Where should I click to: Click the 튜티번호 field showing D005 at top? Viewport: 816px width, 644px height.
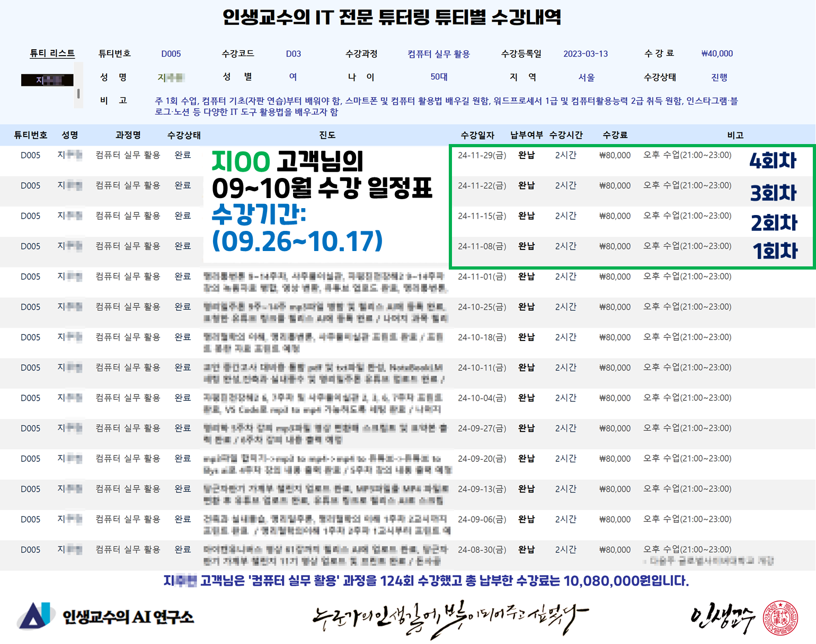[x=171, y=54]
